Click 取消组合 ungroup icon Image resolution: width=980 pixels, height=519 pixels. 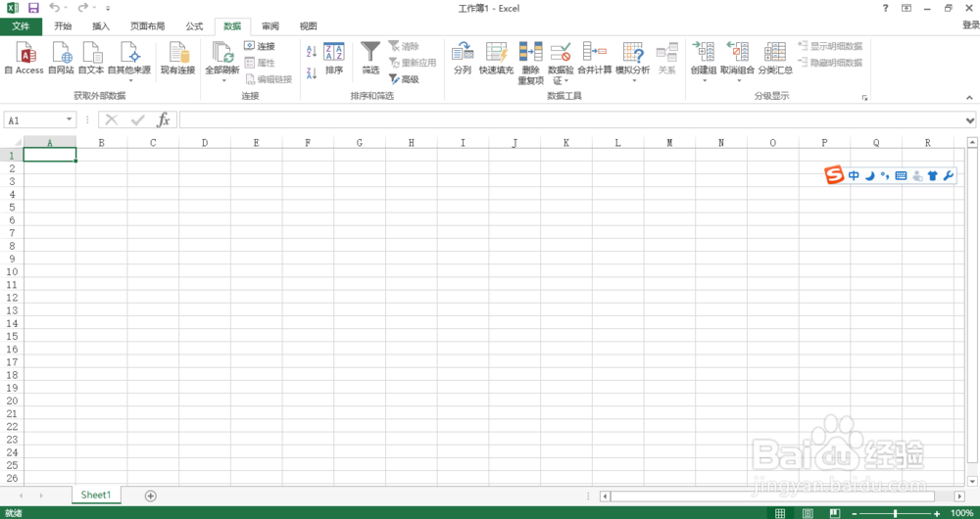738,53
